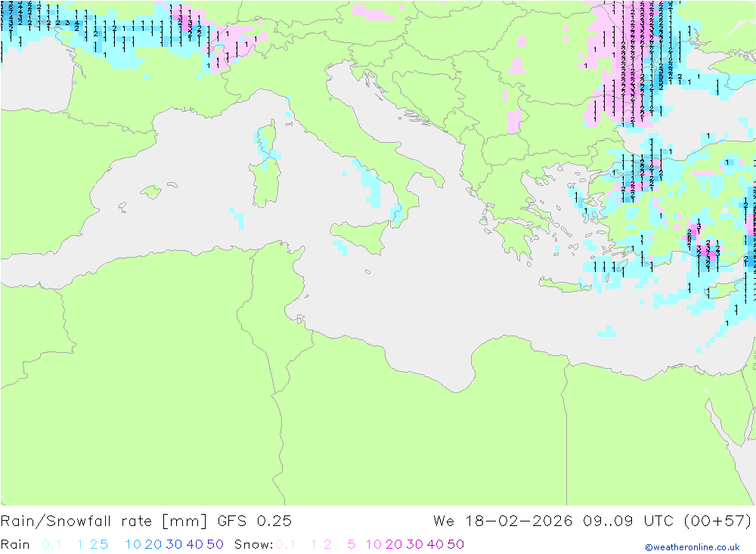Screen dimensions: 756x554
Task: Click the Snow legend value 10
Action: pyautogui.click(x=373, y=544)
